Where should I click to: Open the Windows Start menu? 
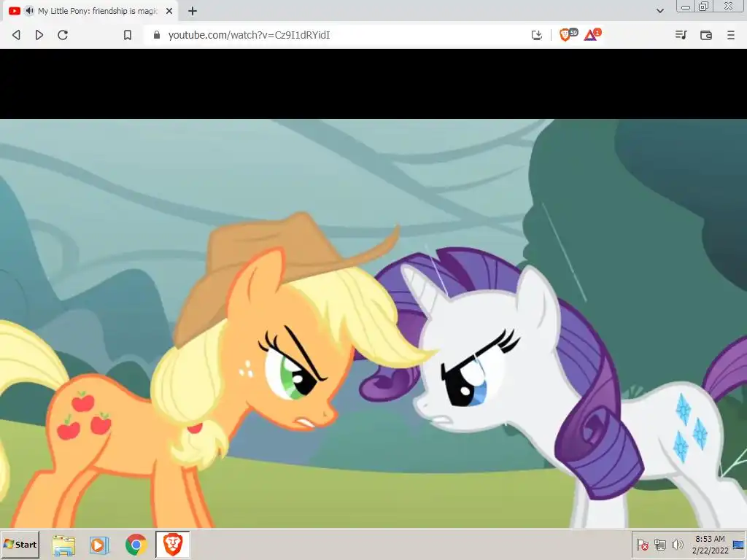[x=20, y=544]
